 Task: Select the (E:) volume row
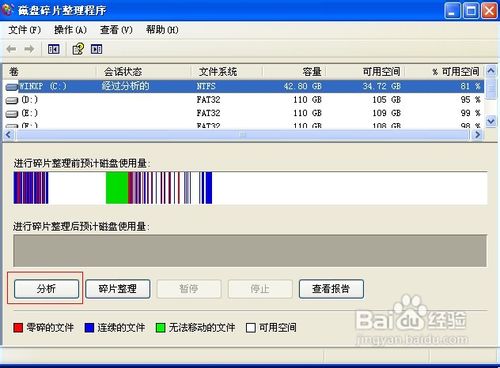tap(244, 113)
